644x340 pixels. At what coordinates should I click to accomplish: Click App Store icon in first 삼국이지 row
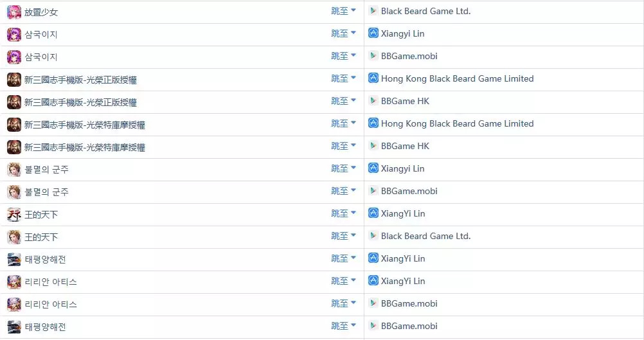[373, 33]
